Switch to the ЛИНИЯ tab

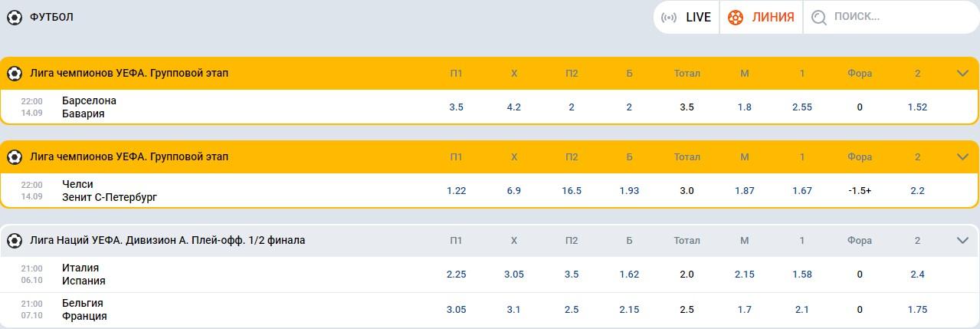[x=762, y=17]
